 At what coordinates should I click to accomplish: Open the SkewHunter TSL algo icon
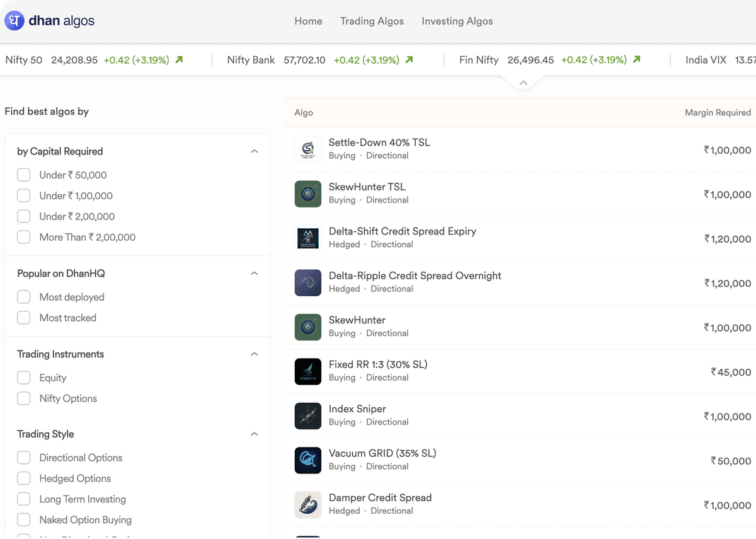coord(308,194)
